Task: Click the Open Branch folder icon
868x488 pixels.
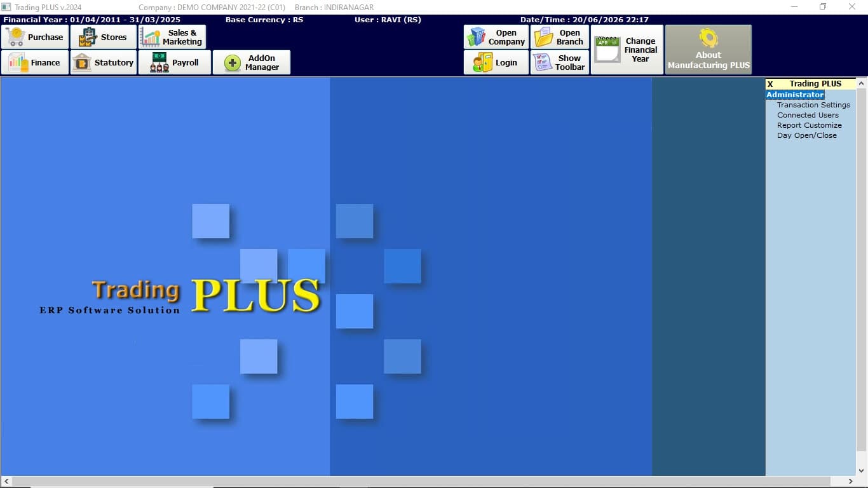Action: (x=544, y=37)
